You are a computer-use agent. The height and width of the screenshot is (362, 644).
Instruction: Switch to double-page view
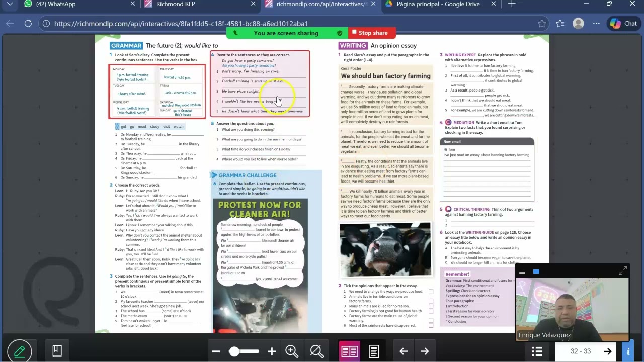349,351
